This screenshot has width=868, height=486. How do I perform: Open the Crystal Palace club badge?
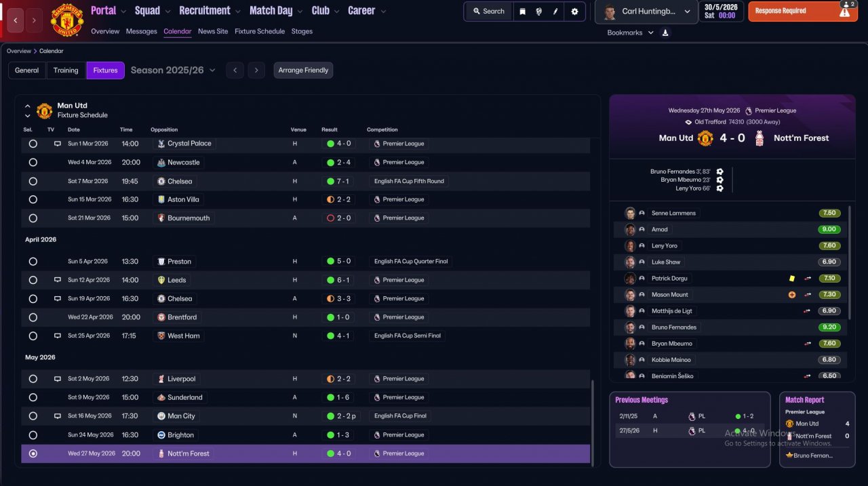(161, 144)
